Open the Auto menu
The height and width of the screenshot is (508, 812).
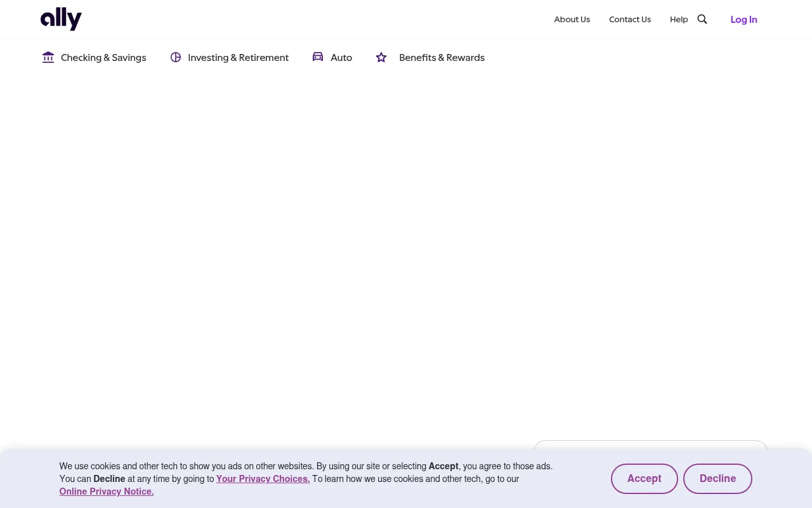(x=341, y=58)
